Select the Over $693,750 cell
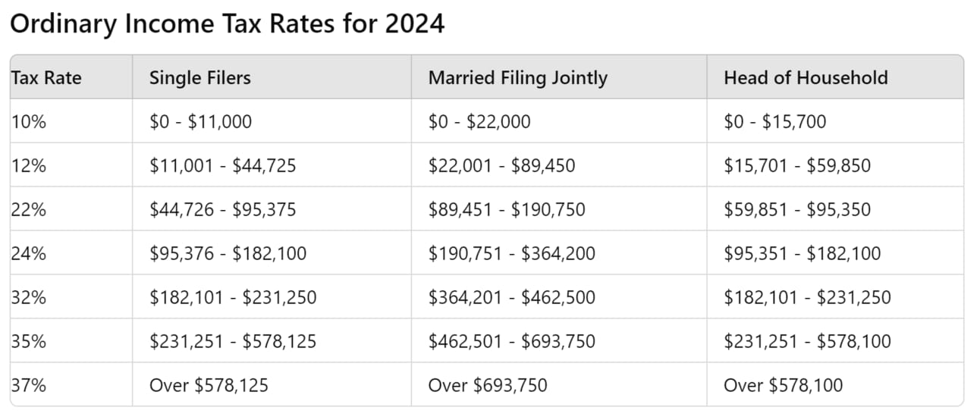 point(559,385)
